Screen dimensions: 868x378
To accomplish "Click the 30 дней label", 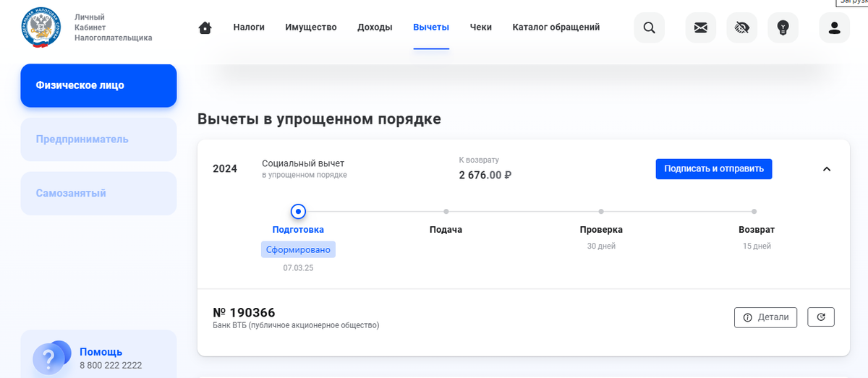I will pyautogui.click(x=601, y=246).
